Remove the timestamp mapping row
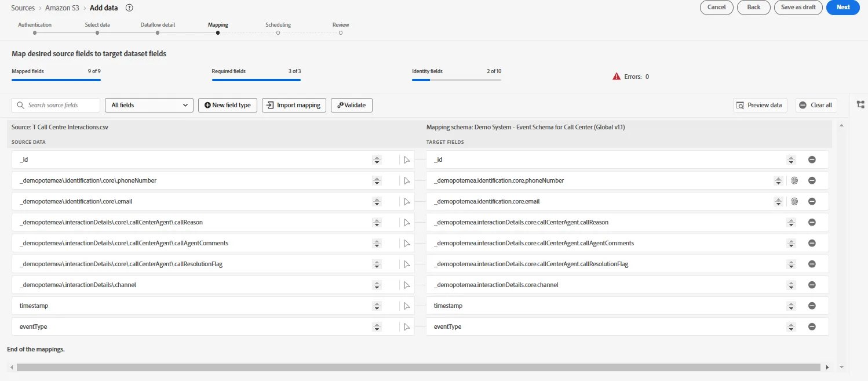The image size is (868, 381). pyautogui.click(x=812, y=306)
